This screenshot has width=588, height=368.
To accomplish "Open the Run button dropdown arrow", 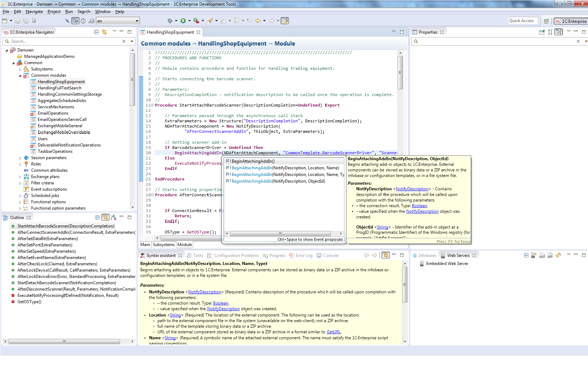I will tap(189, 21).
